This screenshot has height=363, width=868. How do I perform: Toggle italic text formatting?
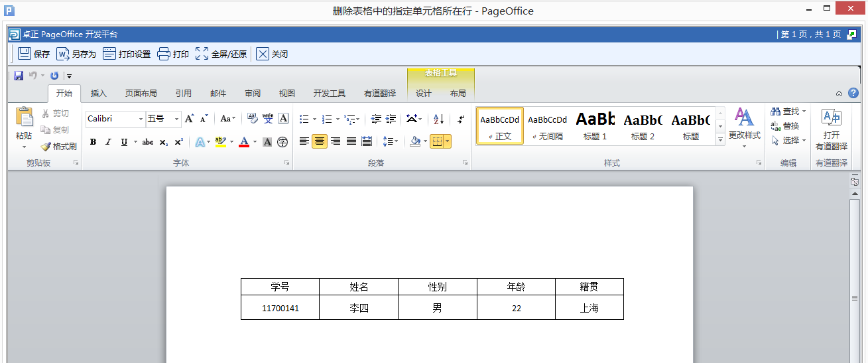click(108, 142)
